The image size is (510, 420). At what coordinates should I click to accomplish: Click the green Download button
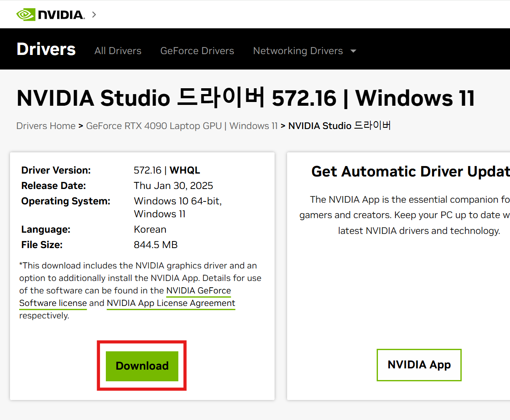tap(142, 366)
